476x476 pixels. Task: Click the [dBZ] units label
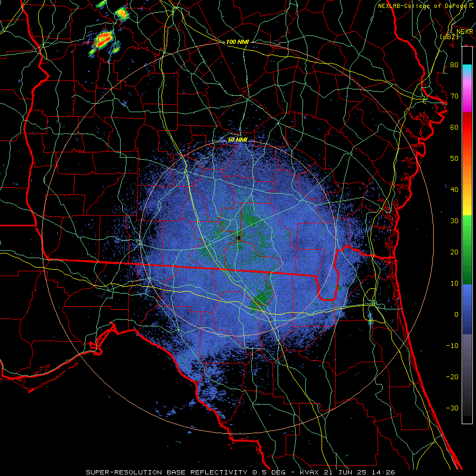[x=449, y=36]
